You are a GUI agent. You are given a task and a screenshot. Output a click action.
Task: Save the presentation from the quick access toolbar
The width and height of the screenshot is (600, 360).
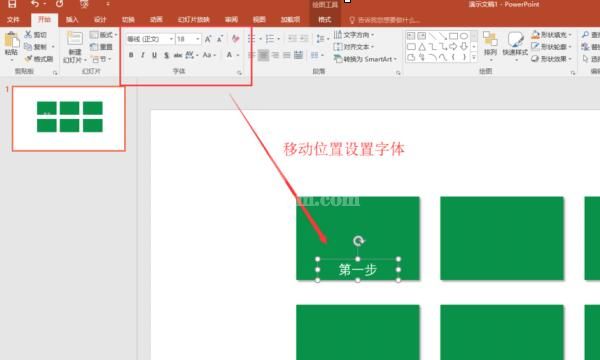[x=12, y=4]
